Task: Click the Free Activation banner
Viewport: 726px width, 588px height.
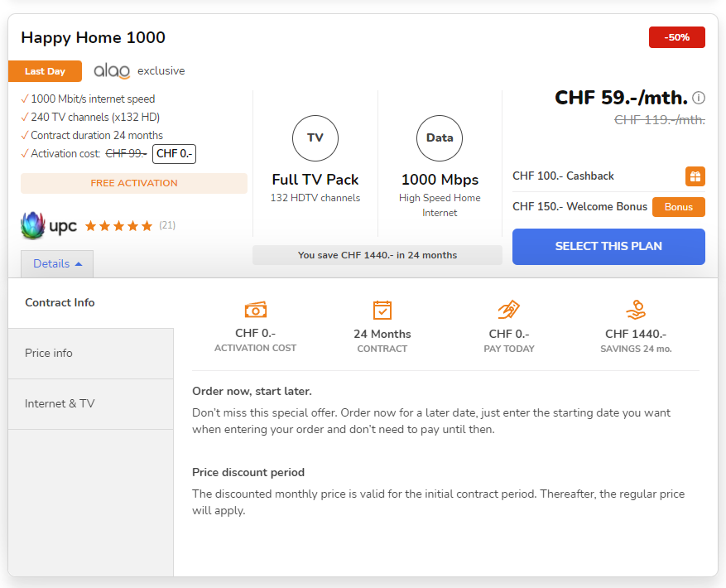Action: click(x=134, y=184)
